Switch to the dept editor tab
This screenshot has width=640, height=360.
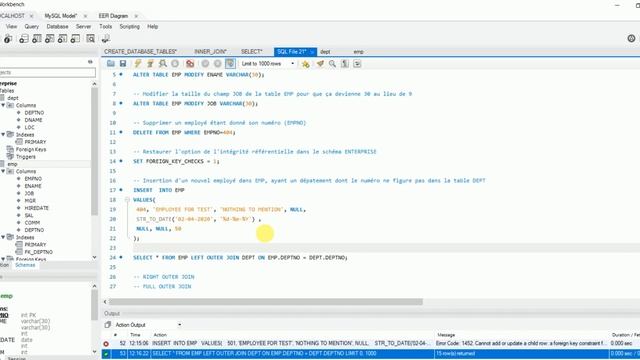tap(325, 52)
